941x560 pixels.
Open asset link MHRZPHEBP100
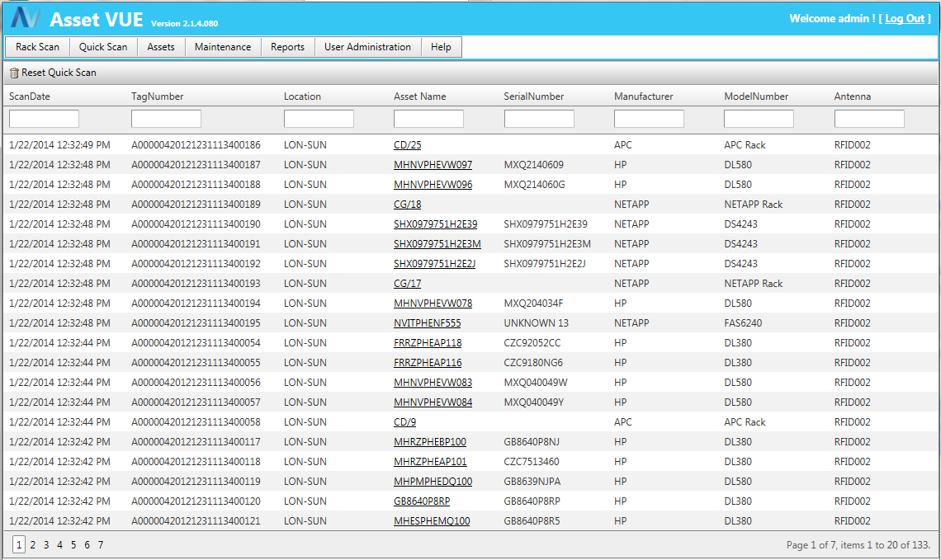click(430, 442)
